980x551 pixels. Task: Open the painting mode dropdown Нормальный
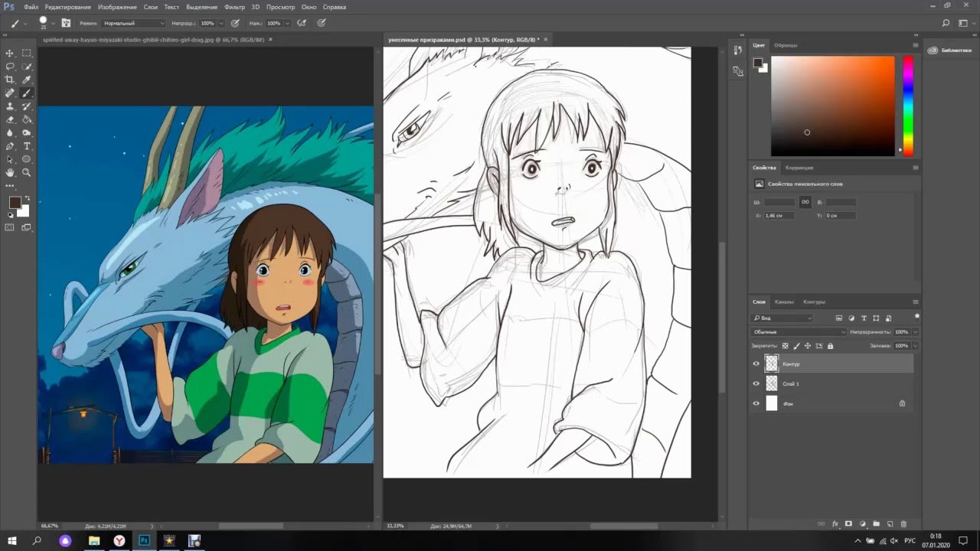[133, 24]
